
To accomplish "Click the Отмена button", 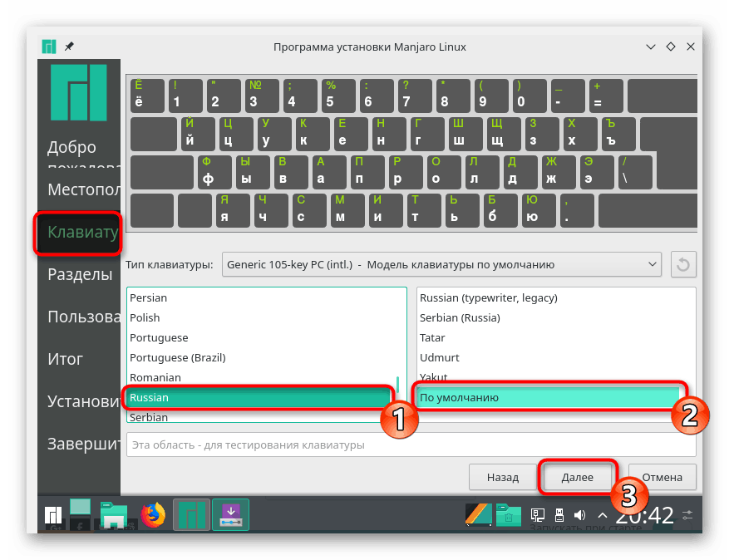I will (662, 477).
